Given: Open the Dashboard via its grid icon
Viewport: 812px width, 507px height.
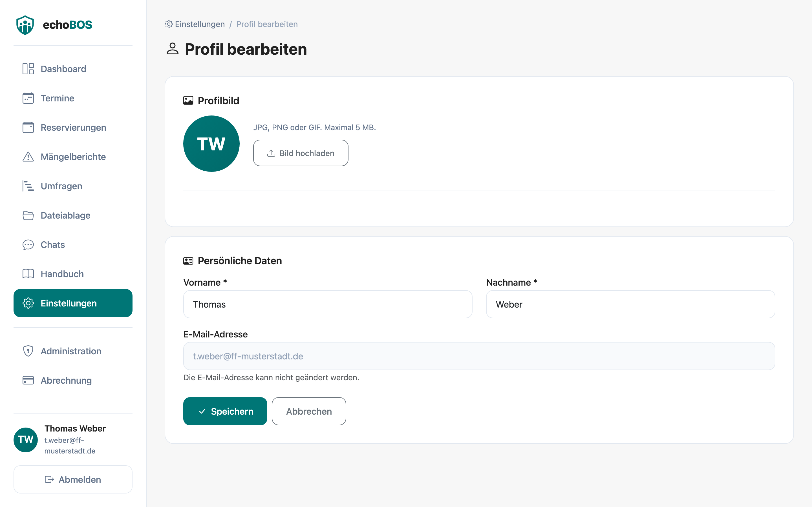Looking at the screenshot, I should 28,69.
